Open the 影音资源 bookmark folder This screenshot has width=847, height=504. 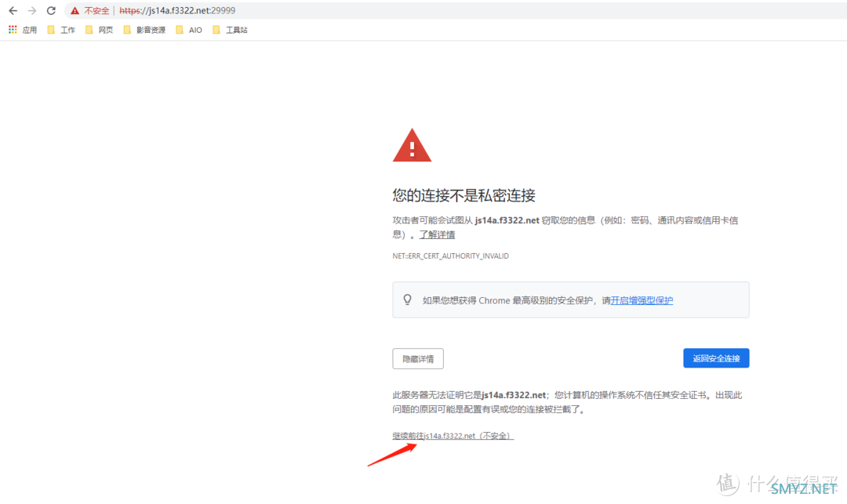pyautogui.click(x=144, y=30)
